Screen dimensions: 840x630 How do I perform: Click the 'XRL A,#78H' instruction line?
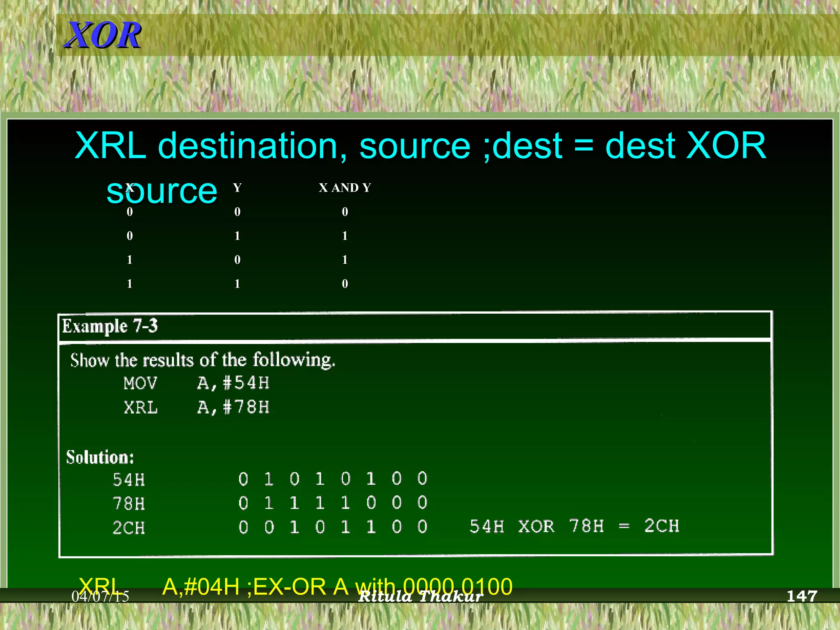tap(196, 407)
